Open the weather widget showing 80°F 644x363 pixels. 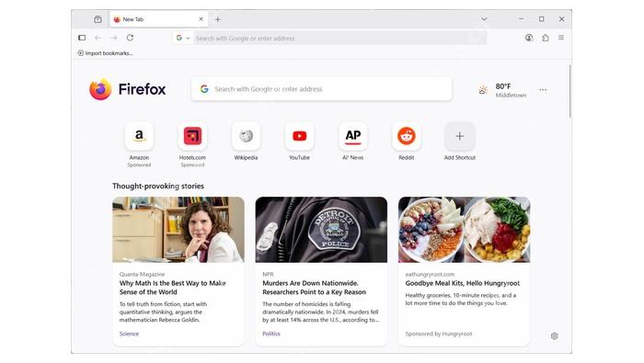point(502,90)
